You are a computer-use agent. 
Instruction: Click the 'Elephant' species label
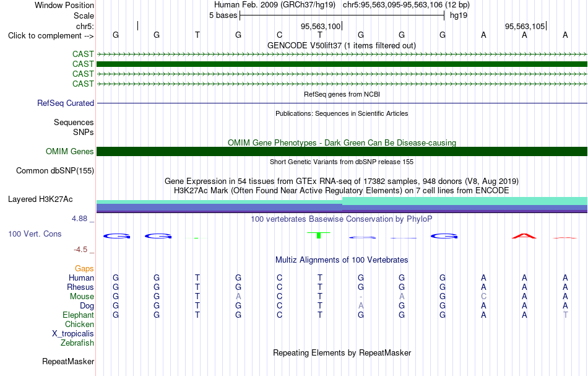click(79, 315)
